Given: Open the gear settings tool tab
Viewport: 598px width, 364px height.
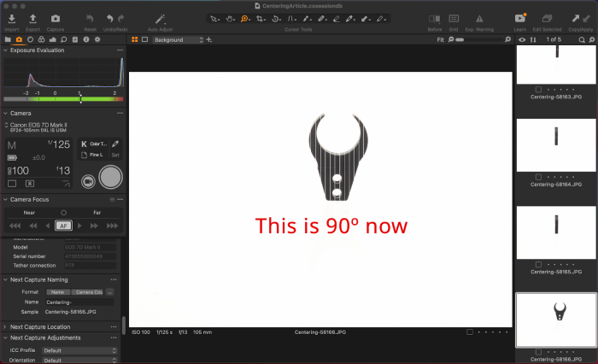Looking at the screenshot, I should pyautogui.click(x=97, y=39).
